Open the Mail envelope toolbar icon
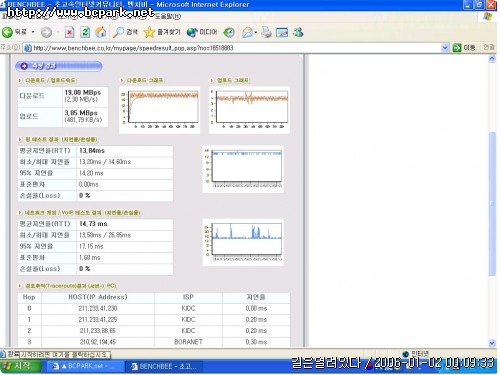The height and width of the screenshot is (375, 500). click(247, 32)
